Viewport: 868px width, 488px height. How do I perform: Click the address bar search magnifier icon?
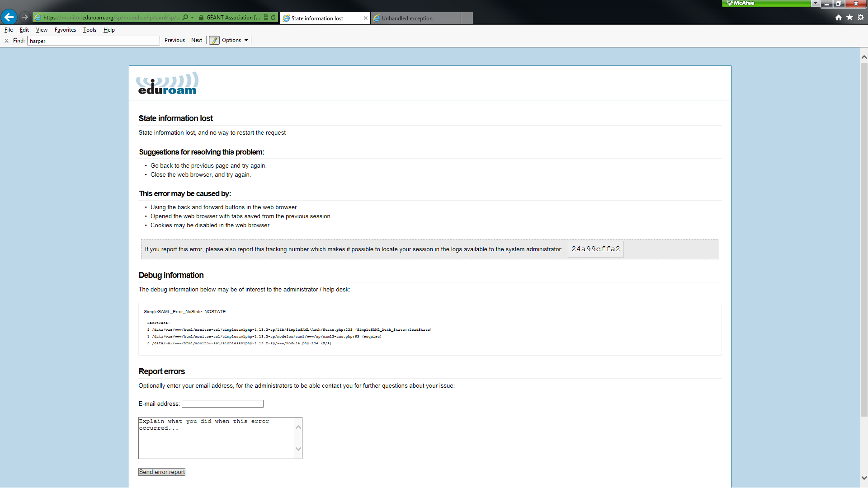click(185, 17)
